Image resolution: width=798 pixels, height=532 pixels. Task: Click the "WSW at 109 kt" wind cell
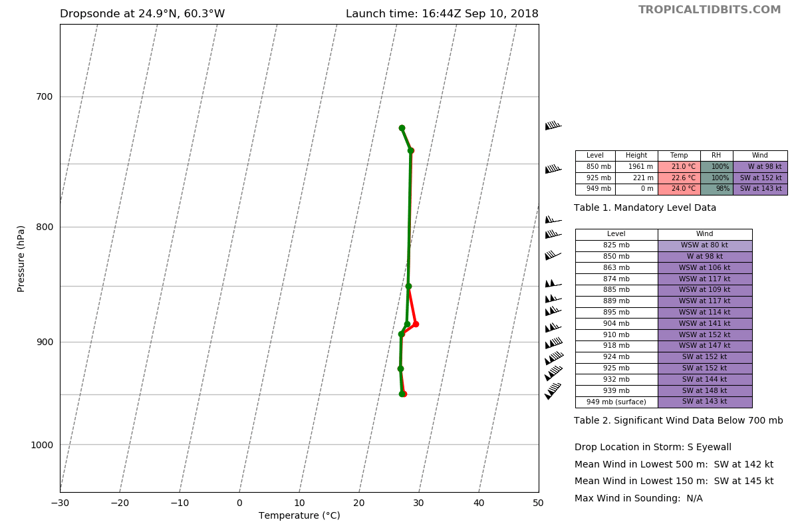point(705,290)
